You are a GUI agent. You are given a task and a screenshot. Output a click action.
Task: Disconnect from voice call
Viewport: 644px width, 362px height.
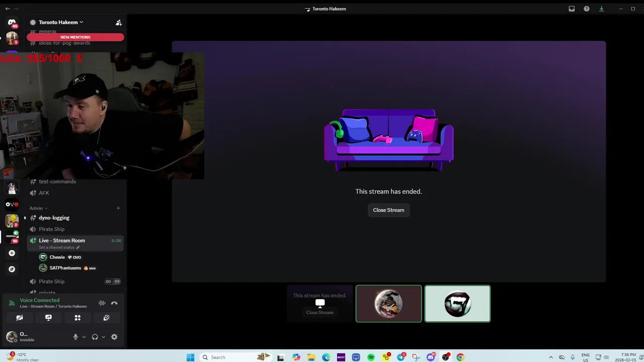pos(114,303)
